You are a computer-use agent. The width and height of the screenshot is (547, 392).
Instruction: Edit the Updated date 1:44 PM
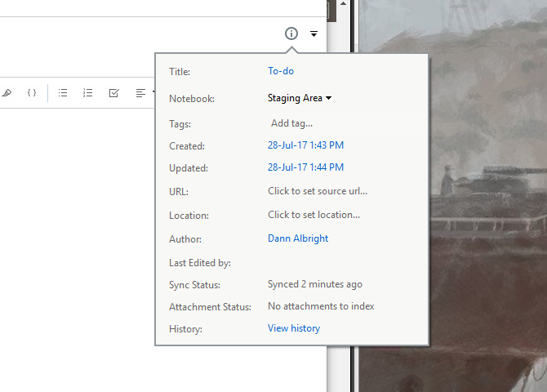click(x=305, y=167)
